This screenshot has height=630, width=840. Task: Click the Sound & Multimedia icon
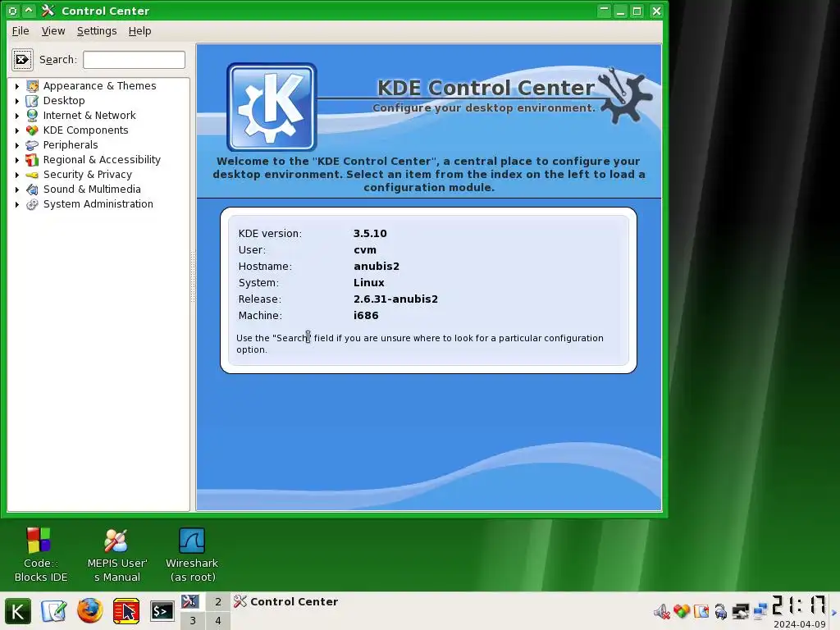click(32, 189)
